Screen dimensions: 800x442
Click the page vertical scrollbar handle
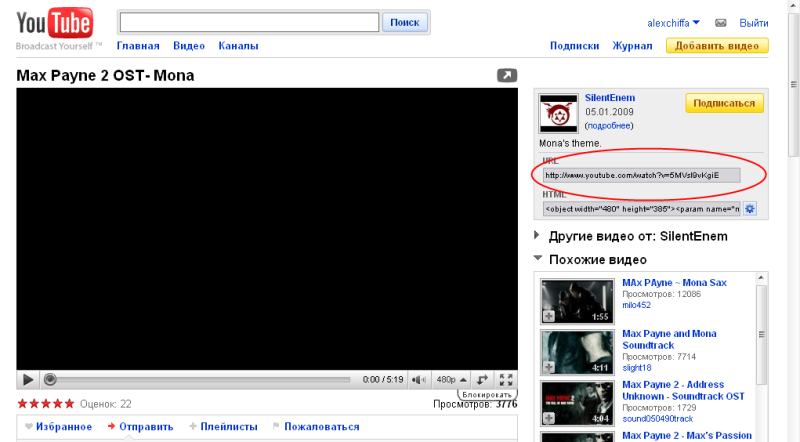pyautogui.click(x=793, y=84)
